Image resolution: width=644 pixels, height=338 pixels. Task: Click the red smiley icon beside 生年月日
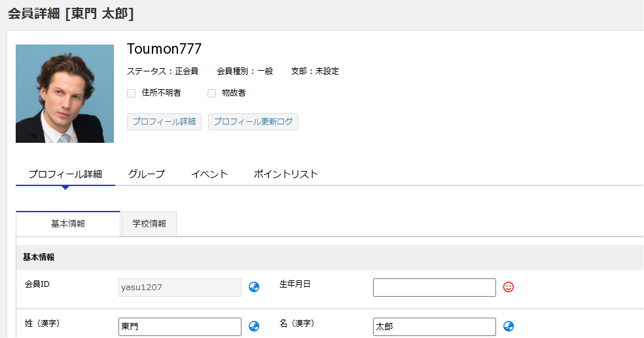pos(509,287)
